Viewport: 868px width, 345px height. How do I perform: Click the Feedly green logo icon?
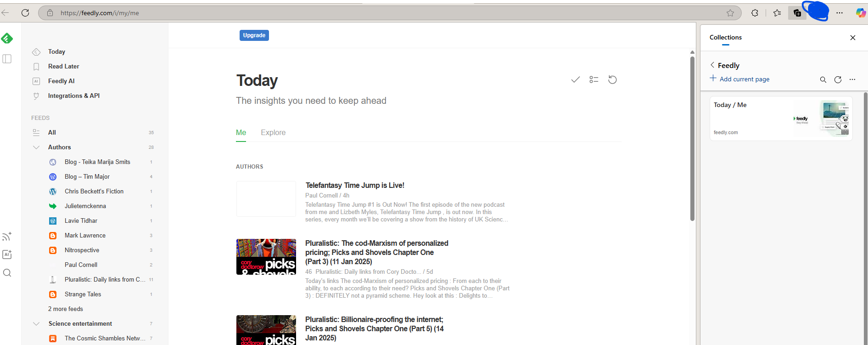[x=7, y=39]
